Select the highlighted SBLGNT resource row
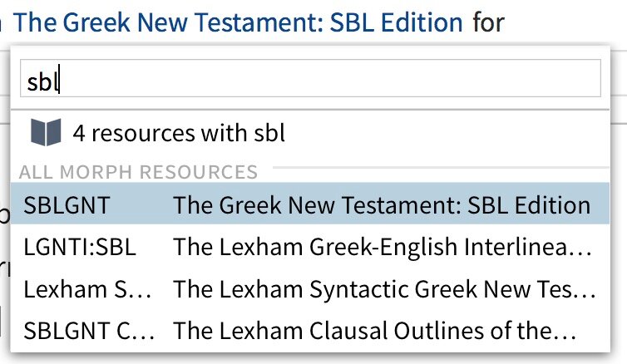This screenshot has height=364, width=627. click(x=310, y=204)
